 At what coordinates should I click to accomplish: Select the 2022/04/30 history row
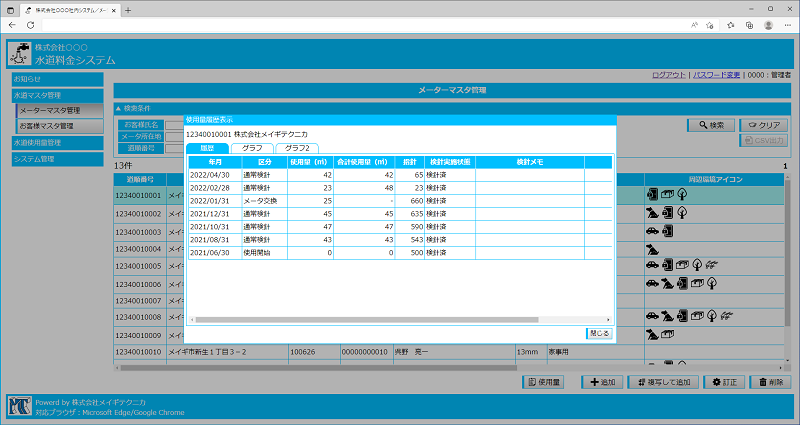tap(400, 175)
